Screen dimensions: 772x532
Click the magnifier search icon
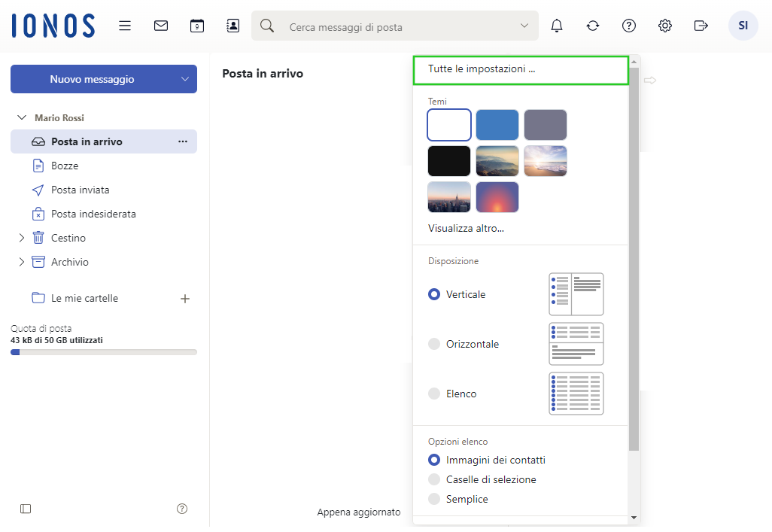267,26
